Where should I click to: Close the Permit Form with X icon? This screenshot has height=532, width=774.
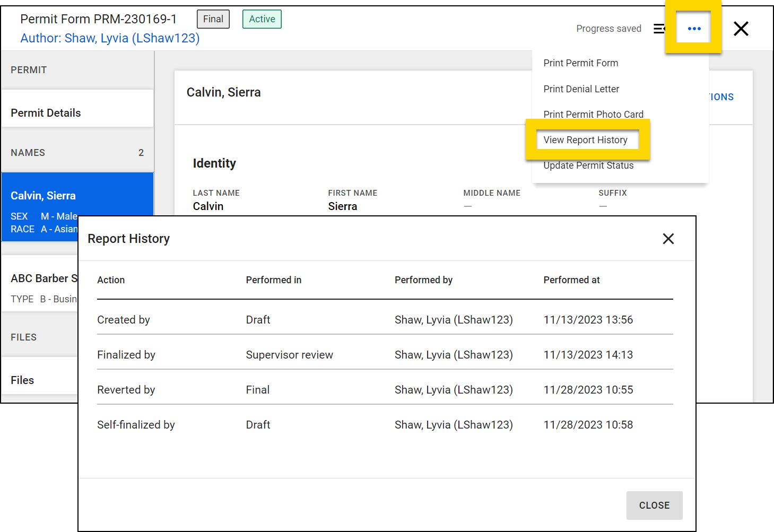[741, 29]
